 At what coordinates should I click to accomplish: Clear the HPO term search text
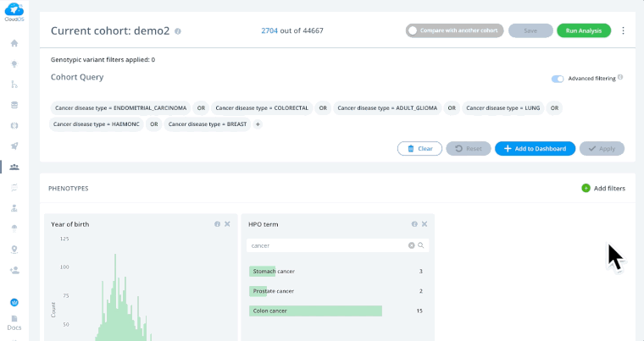(412, 245)
